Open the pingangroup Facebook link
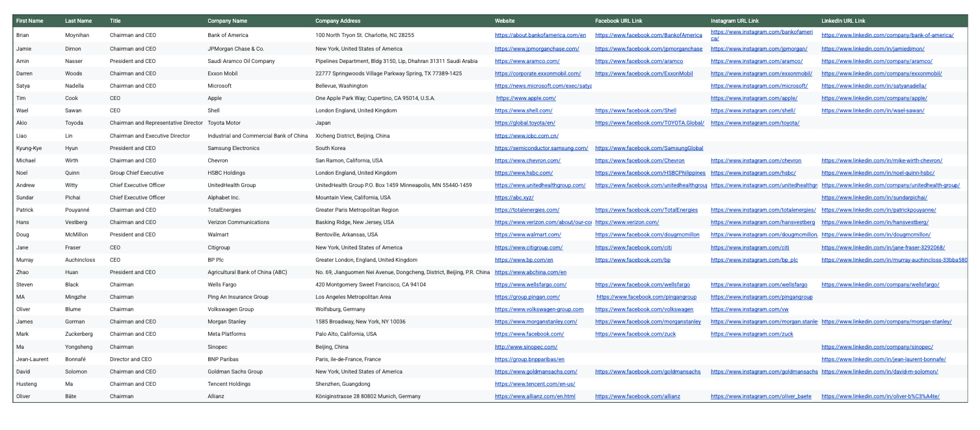980x430 pixels. 647,297
